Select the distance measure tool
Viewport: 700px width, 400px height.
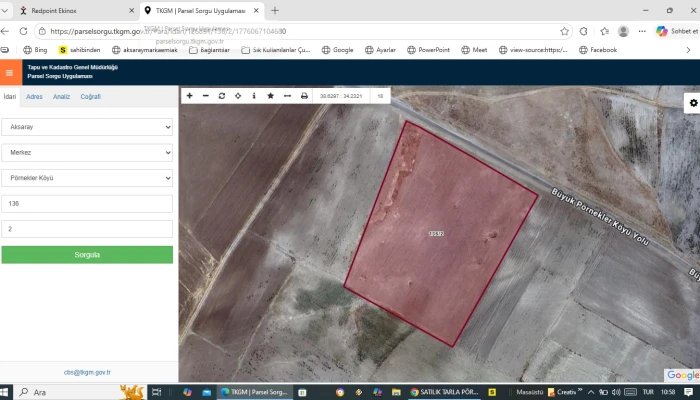coord(287,96)
